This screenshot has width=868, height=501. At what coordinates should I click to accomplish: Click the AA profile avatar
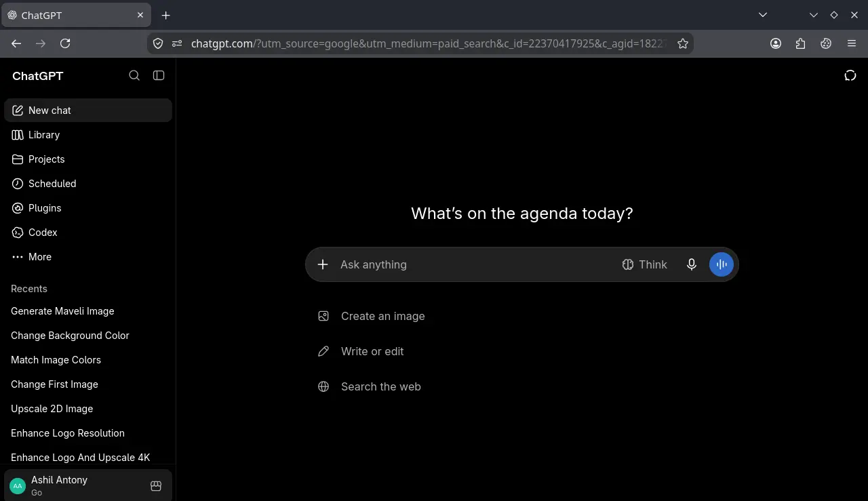pyautogui.click(x=18, y=486)
